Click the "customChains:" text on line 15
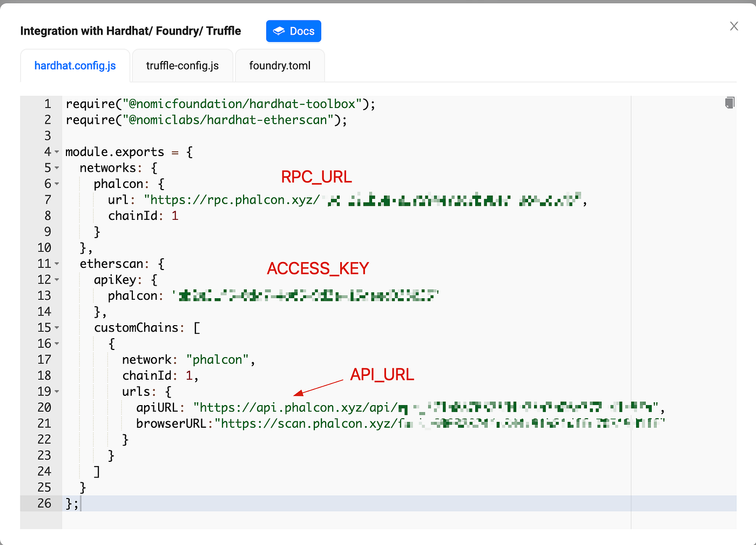Screen dimensions: 756x545 (139, 328)
